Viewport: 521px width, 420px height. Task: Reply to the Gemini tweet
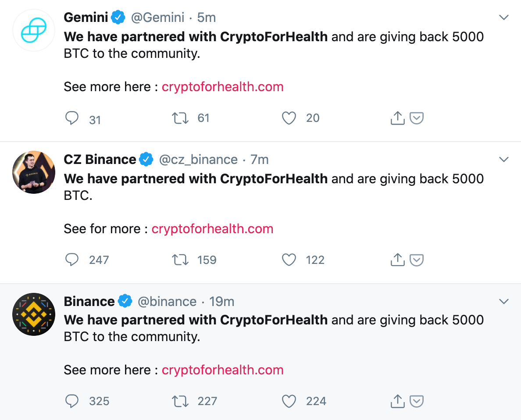point(71,118)
